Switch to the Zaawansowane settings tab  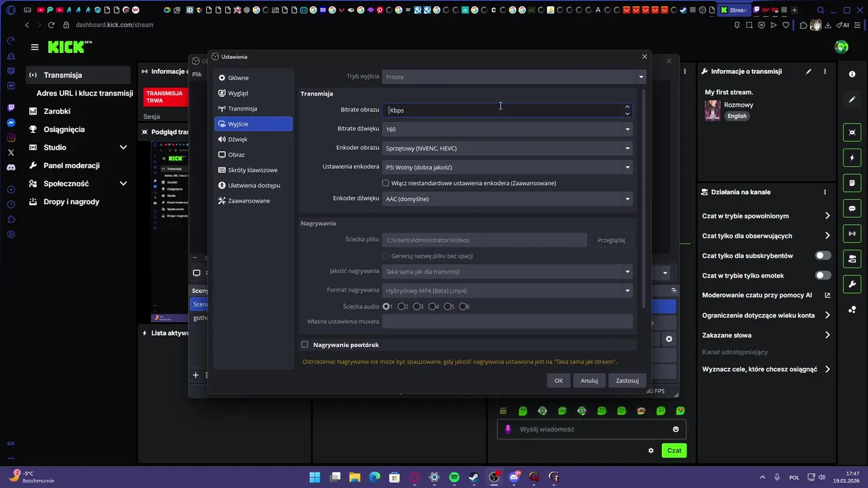point(254,201)
